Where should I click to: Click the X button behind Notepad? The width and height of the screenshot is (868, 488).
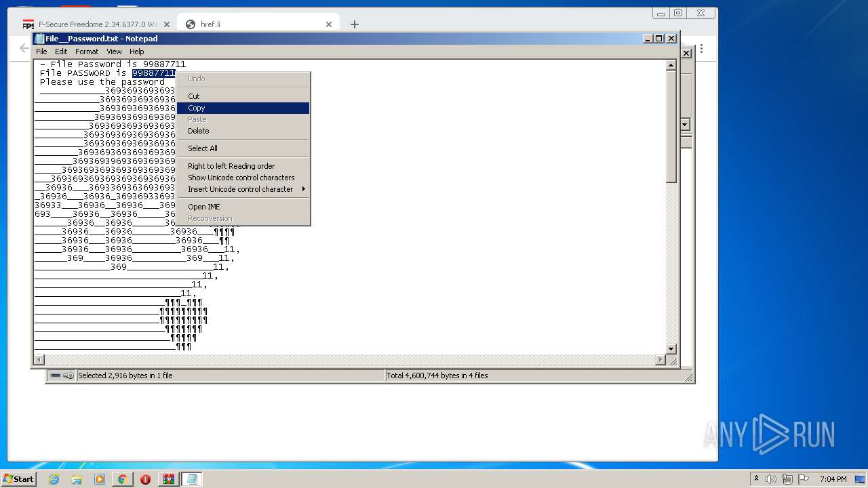point(686,53)
